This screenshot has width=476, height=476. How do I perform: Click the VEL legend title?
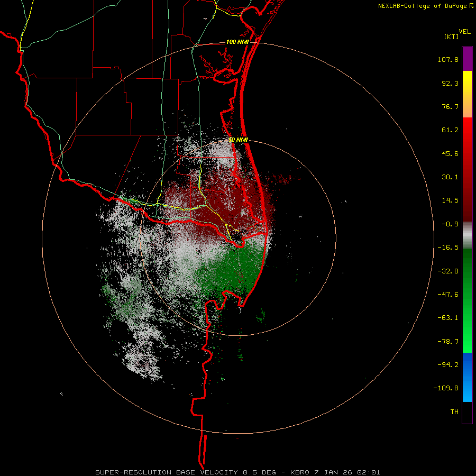(465, 32)
